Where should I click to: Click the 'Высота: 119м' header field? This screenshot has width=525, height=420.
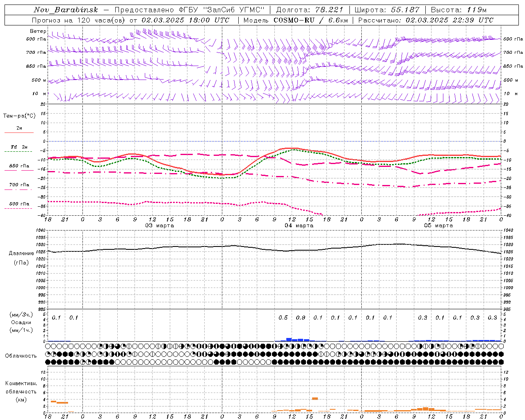click(459, 10)
